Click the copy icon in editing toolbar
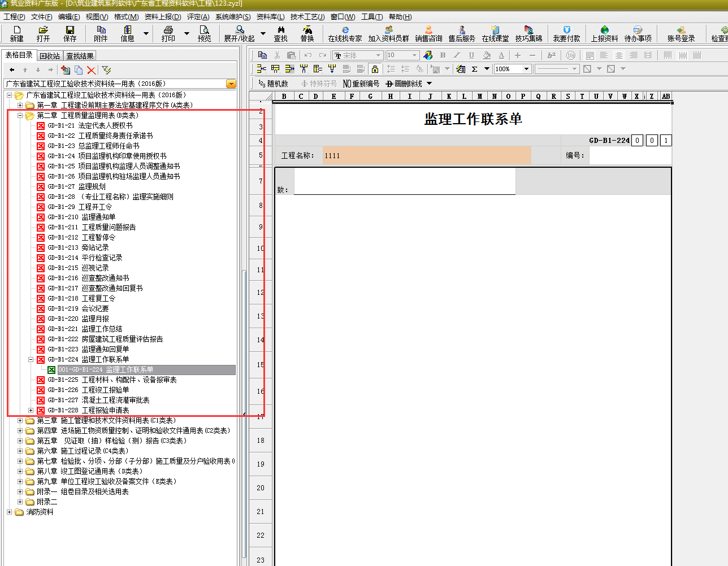728x566 pixels. point(262,55)
